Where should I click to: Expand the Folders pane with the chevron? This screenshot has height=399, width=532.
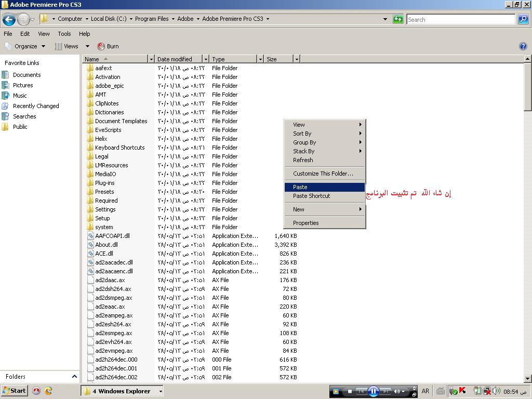74,376
